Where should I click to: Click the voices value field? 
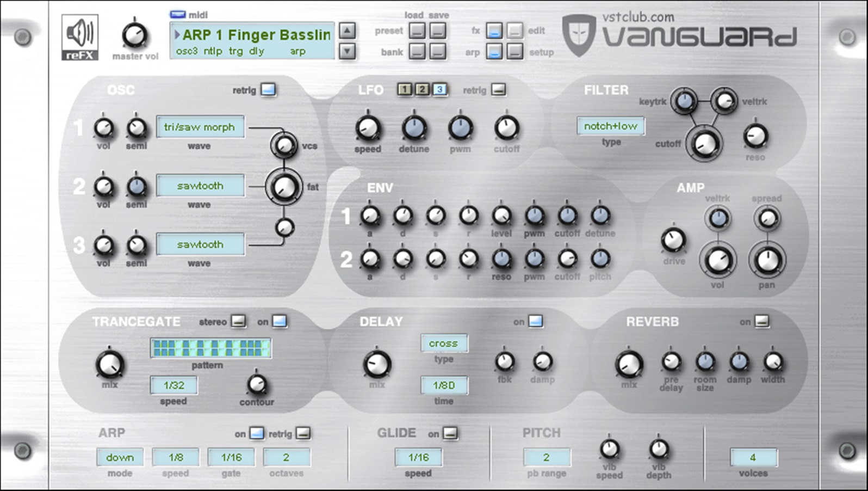(753, 457)
